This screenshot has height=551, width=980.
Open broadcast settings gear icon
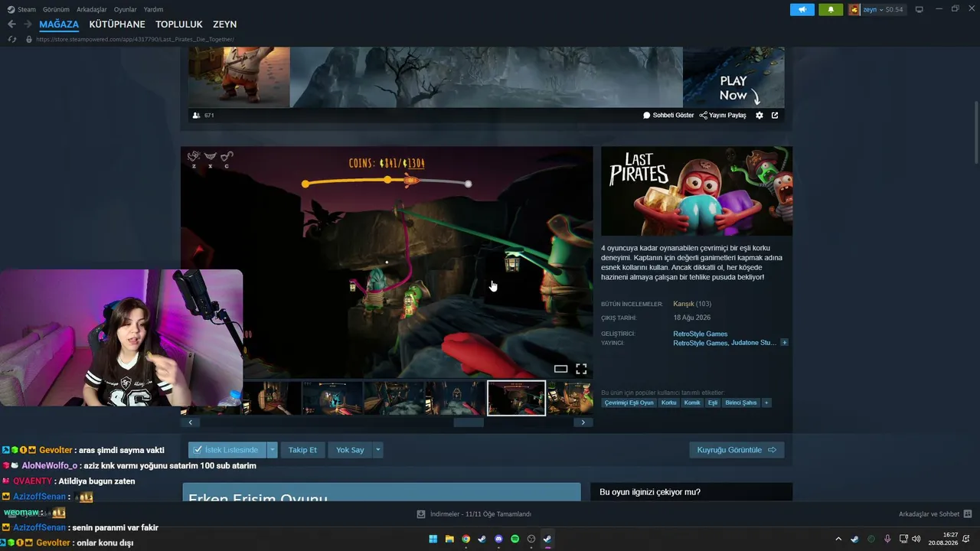click(759, 116)
